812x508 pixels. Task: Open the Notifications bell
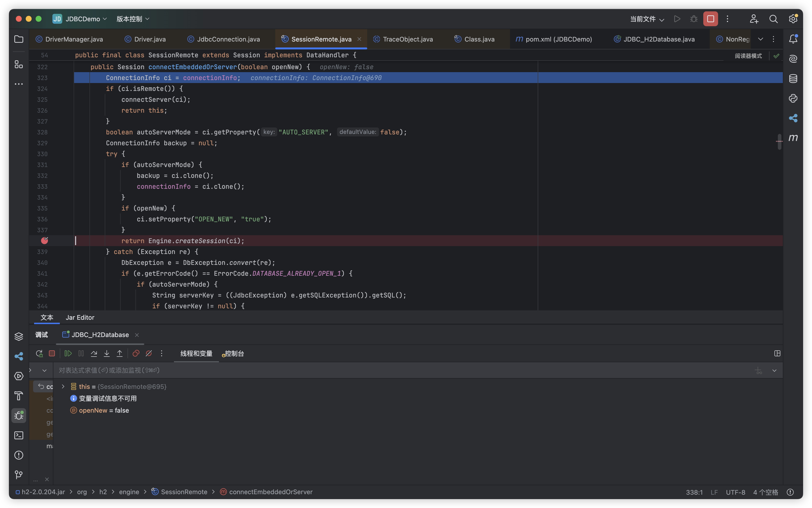793,39
